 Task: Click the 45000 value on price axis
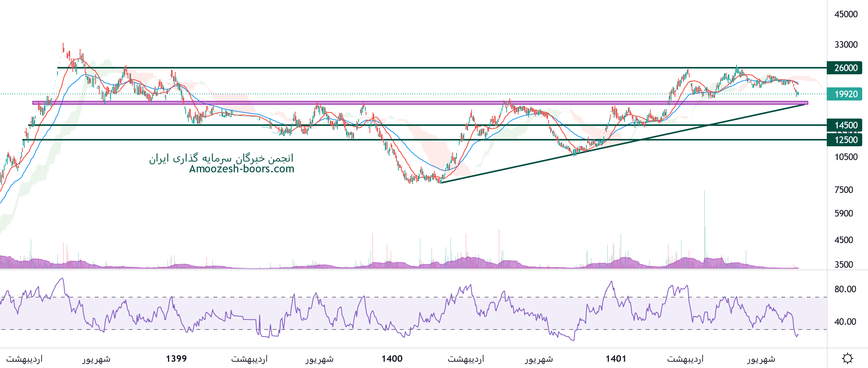click(x=846, y=14)
